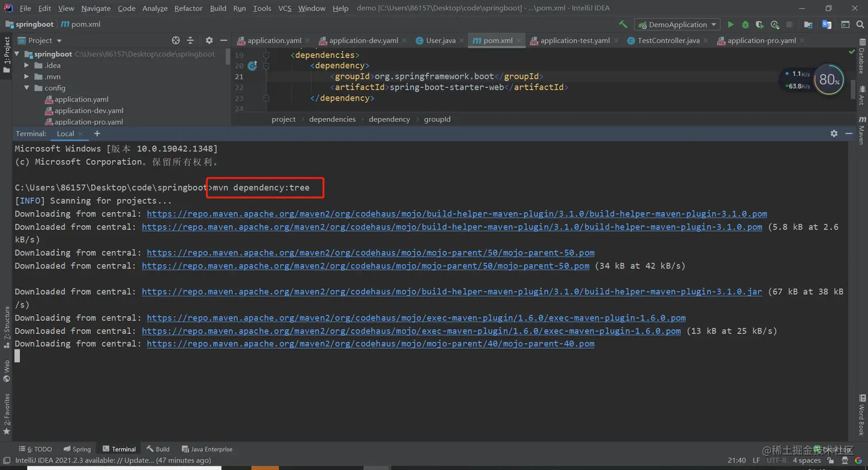
Task: Click the profiler run icon in toolbar
Action: click(x=774, y=25)
